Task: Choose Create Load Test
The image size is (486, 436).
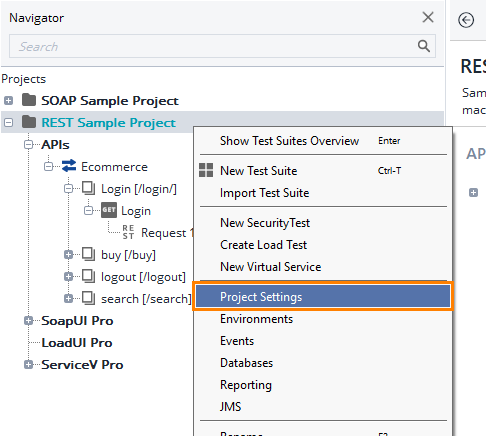Action: pos(323,245)
